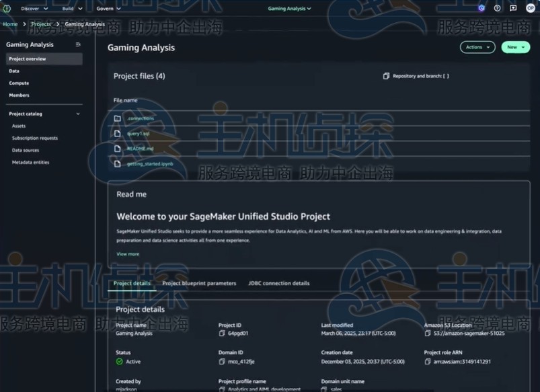The width and height of the screenshot is (540, 392).
Task: Click the View more link in Read me
Action: [x=128, y=253]
